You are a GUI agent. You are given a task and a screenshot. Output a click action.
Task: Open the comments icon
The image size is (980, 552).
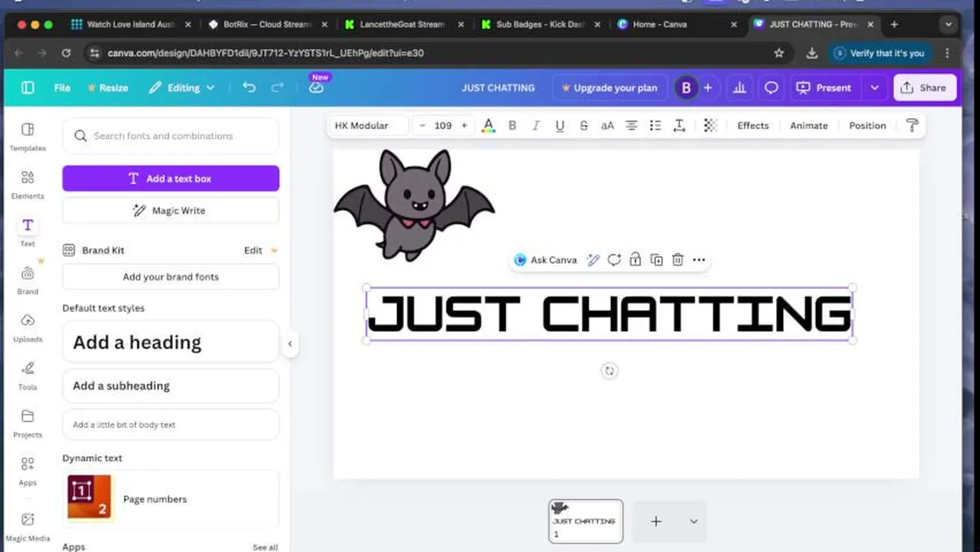coord(771,87)
